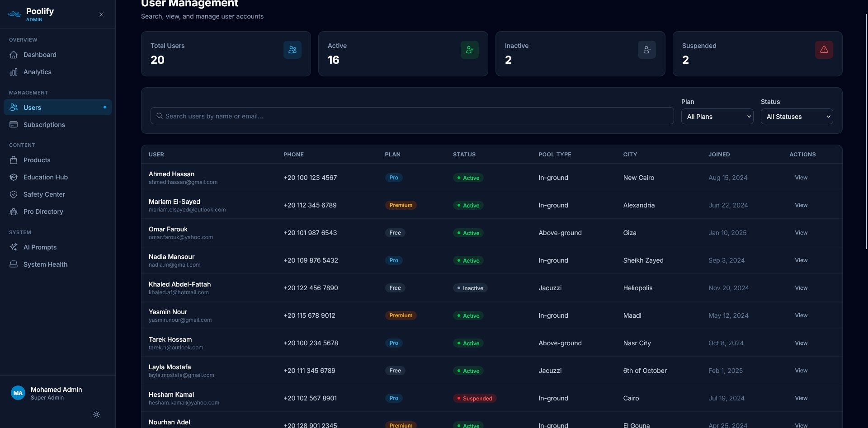Close the sidebar with the X button
This screenshot has width=868, height=428.
click(x=102, y=14)
